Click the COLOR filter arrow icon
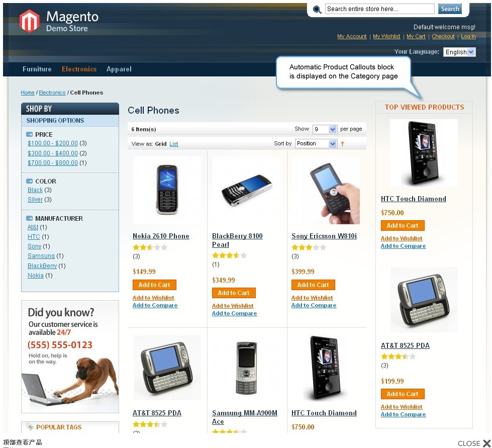 click(29, 181)
